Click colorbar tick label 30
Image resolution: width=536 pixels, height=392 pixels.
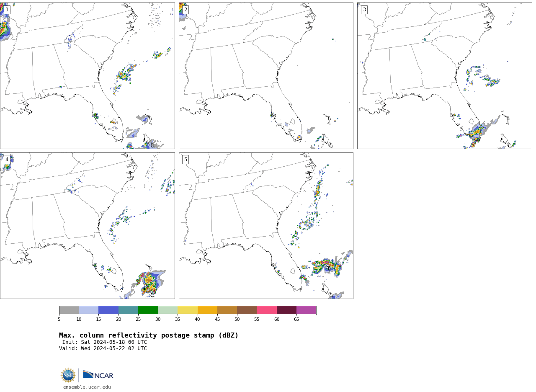(x=158, y=320)
